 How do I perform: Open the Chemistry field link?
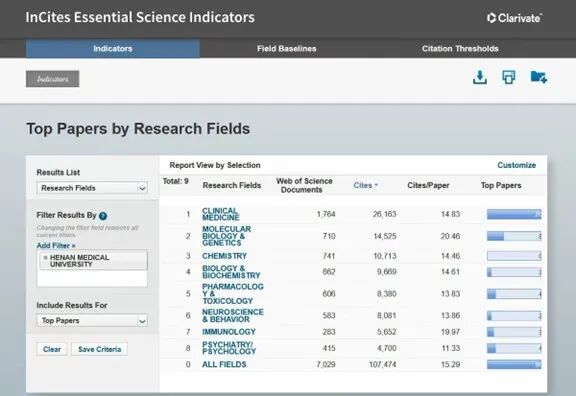pos(224,256)
